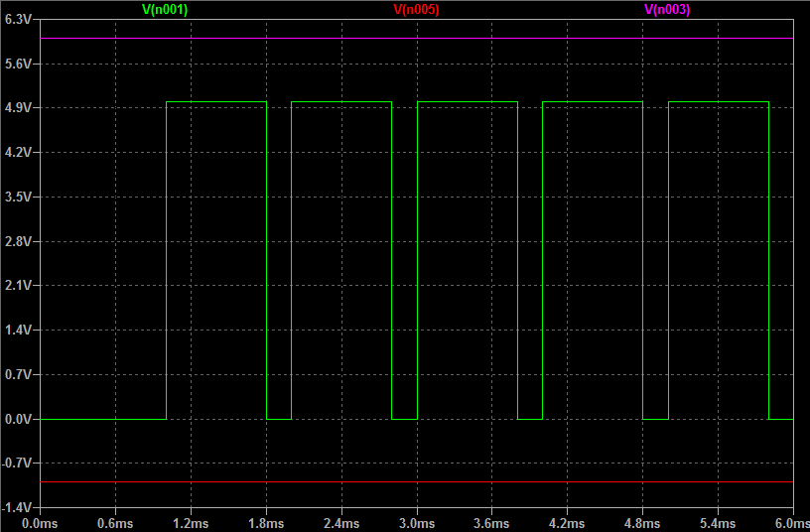Viewport: 810px width, 532px height.
Task: Click the 4.9V vertical axis tick label
Action: click(19, 108)
